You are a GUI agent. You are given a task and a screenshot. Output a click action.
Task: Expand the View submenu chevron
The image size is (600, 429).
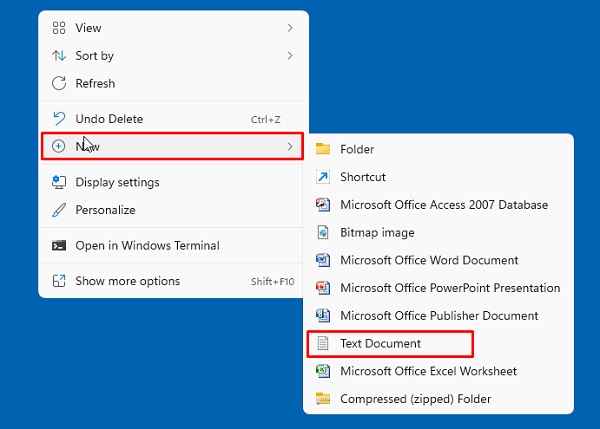tap(290, 28)
